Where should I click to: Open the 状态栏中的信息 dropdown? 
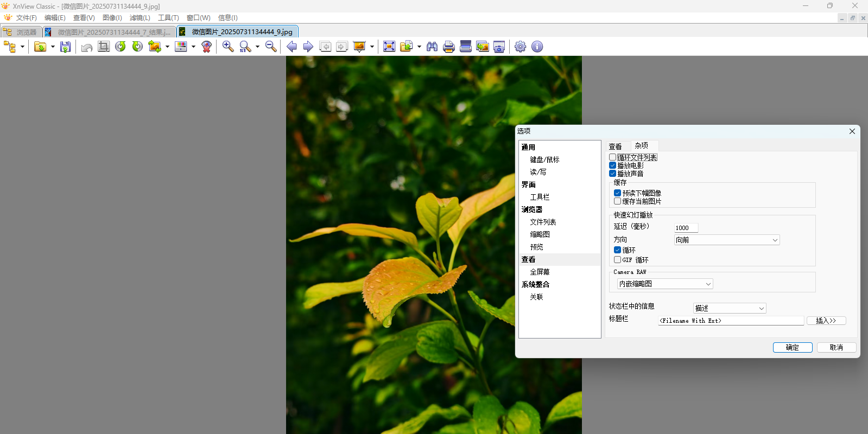[x=729, y=308]
